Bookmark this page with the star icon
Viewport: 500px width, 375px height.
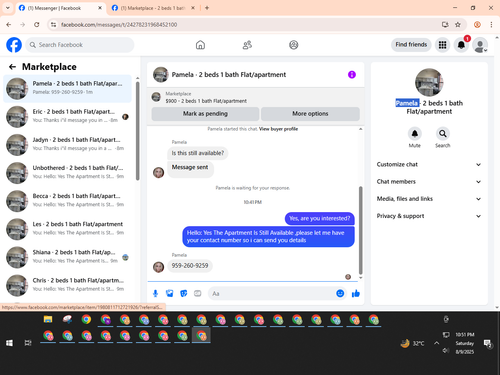pos(458,25)
